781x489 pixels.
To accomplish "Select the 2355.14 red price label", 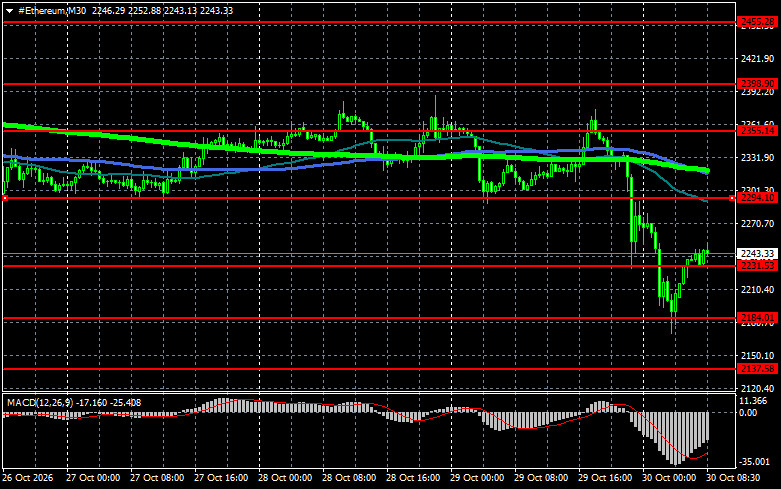I will pyautogui.click(x=757, y=131).
